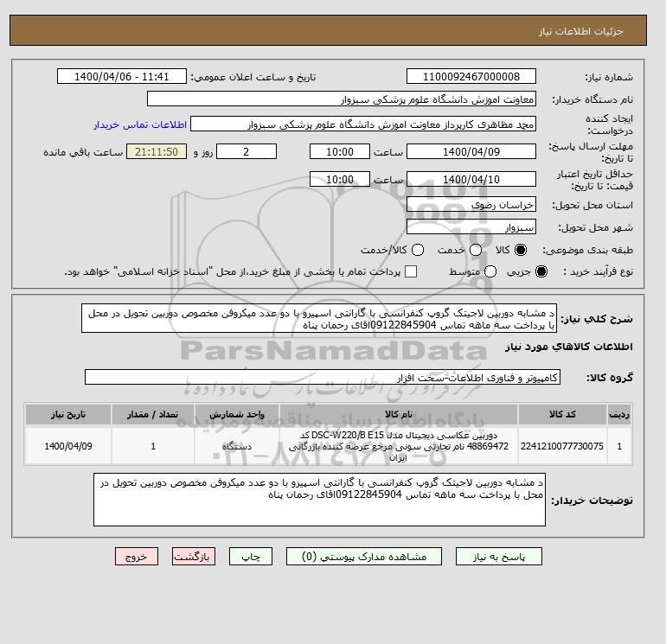
Task: Click the خروج exit button
Action: [x=137, y=557]
